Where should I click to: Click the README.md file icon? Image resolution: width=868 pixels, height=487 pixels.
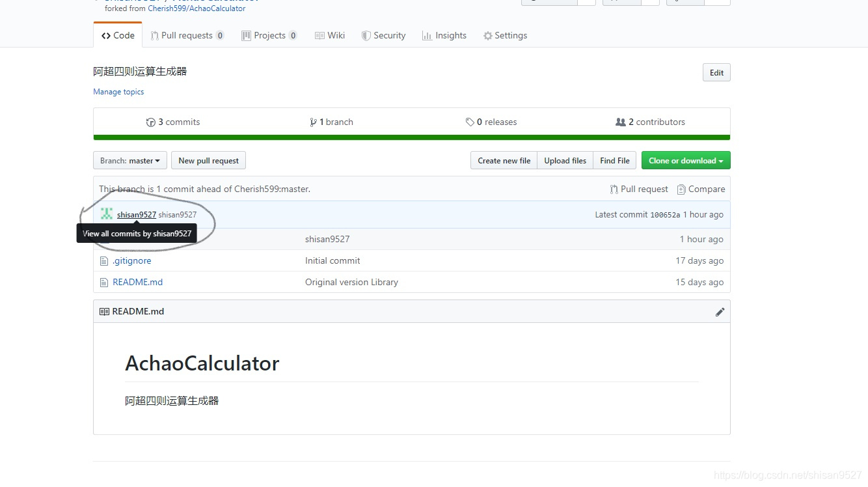coord(103,282)
